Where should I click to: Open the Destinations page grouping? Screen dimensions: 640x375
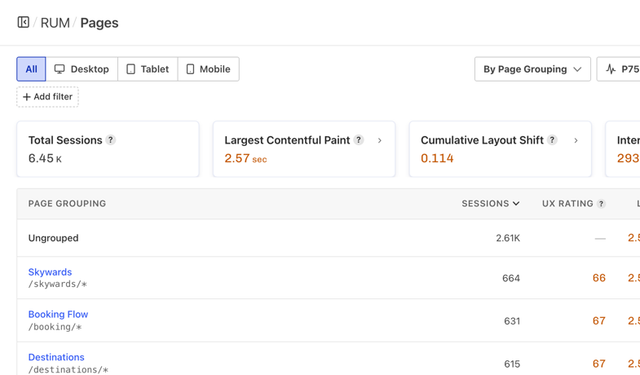(x=56, y=357)
